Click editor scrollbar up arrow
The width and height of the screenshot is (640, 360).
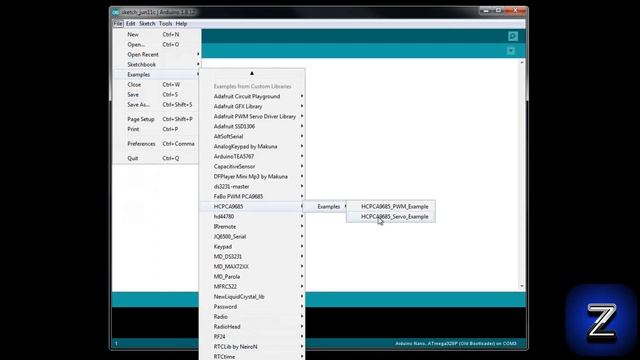point(522,62)
